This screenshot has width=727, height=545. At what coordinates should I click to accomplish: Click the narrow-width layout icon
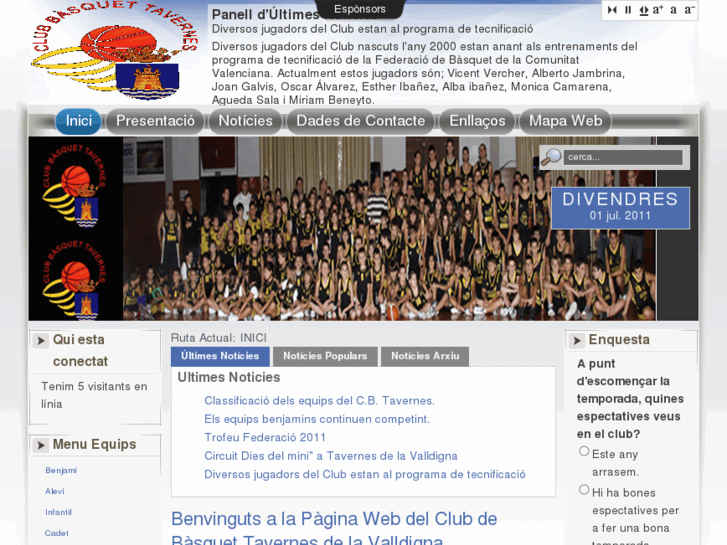(x=612, y=10)
